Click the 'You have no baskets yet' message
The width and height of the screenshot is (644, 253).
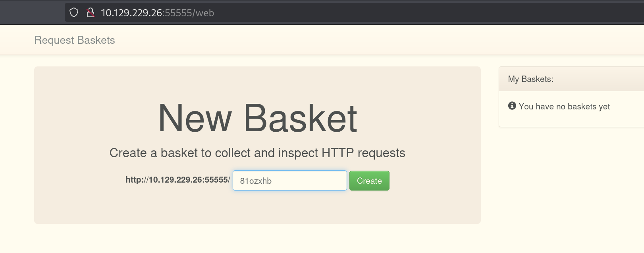pos(564,107)
